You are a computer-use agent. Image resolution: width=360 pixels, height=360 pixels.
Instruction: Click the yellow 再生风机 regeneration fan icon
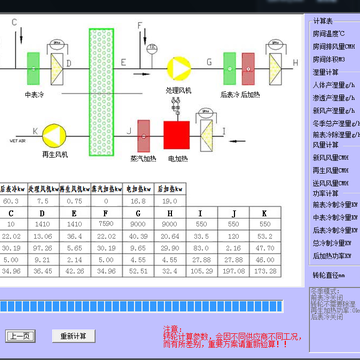coord(54,136)
